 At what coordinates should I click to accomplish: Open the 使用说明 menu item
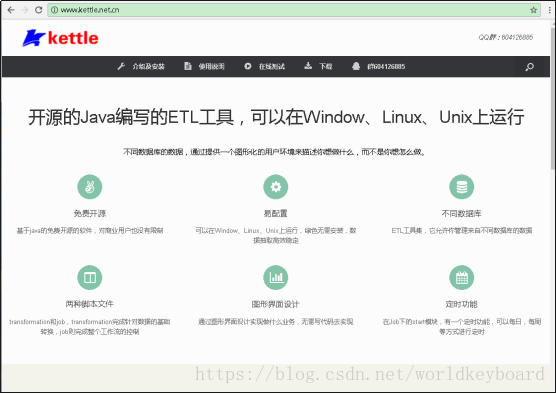[211, 66]
